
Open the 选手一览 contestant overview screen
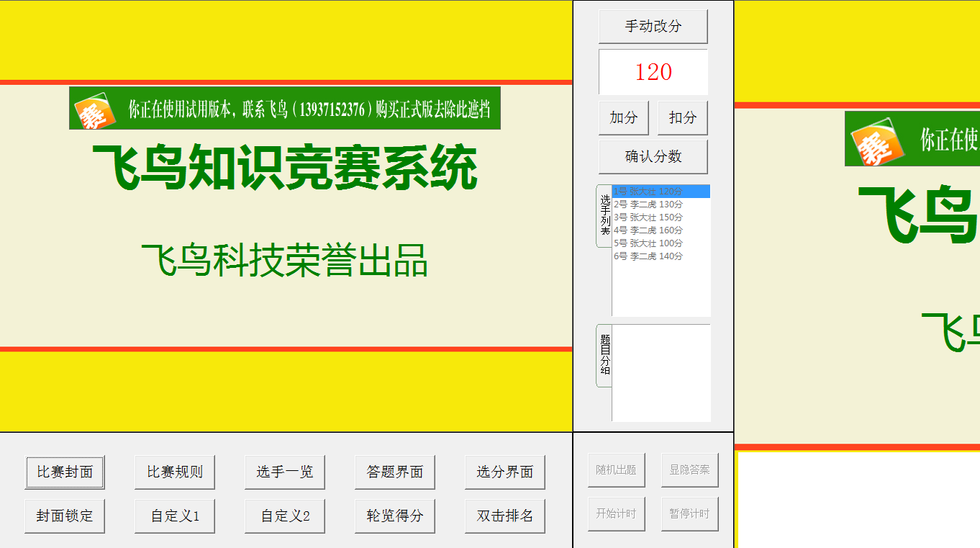pyautogui.click(x=285, y=472)
